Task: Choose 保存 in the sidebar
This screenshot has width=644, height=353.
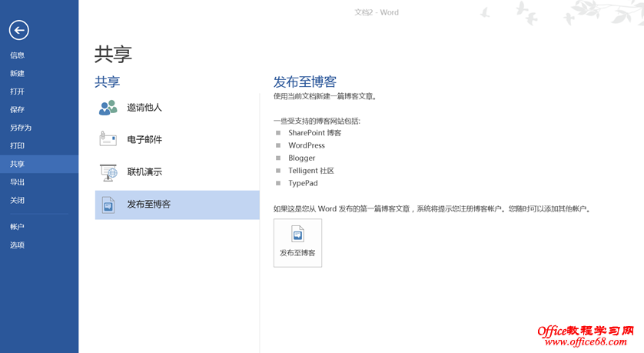Action: [17, 109]
